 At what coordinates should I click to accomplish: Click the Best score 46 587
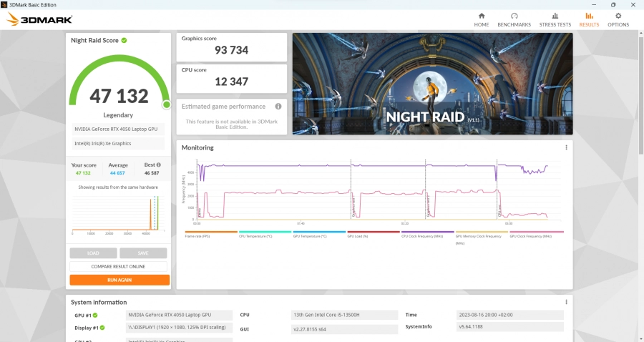tap(152, 173)
